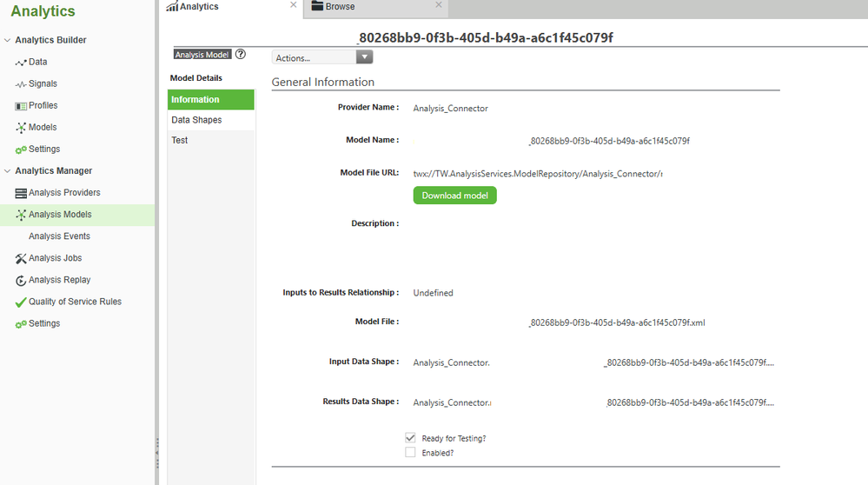Switch to the Analytics tab
Screen dimensions: 868x485
tap(231, 8)
